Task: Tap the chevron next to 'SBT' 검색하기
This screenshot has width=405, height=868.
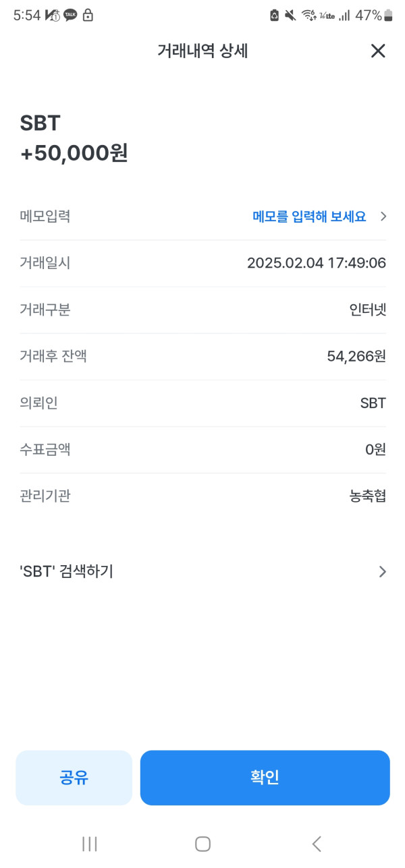Action: pyautogui.click(x=383, y=572)
